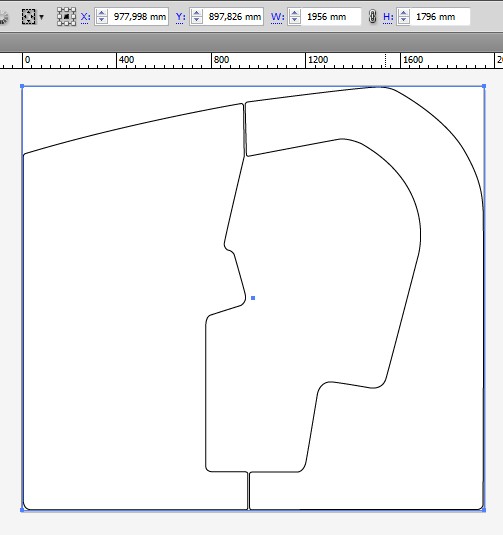The width and height of the screenshot is (503, 535).
Task: Click the dashed-square selection icon in the control bar
Action: (28, 16)
